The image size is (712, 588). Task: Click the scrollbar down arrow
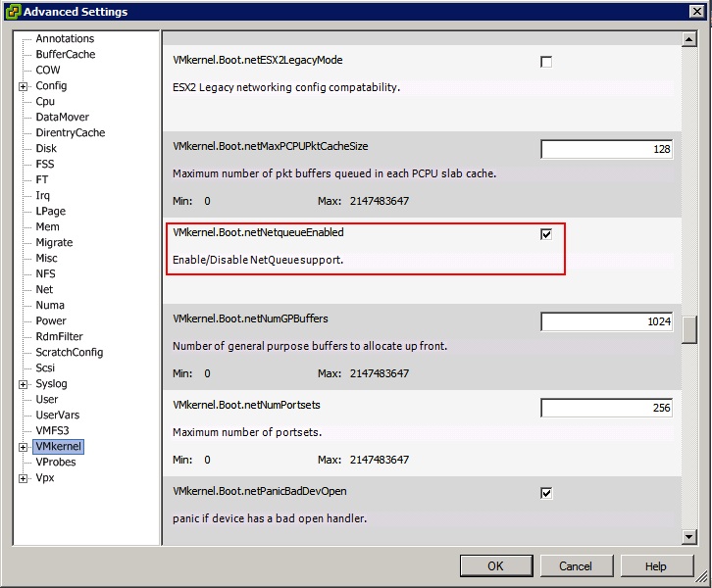click(x=688, y=537)
